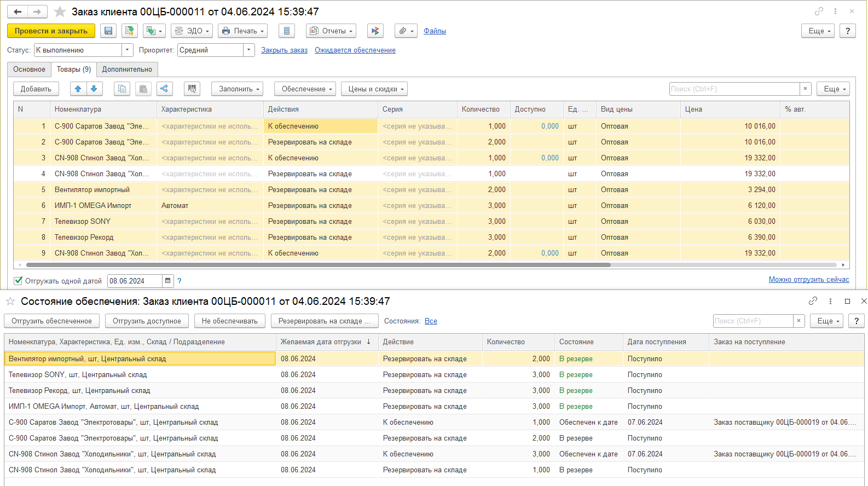The image size is (868, 486).
Task: Open the supply state panel Еще menu
Action: (x=826, y=321)
